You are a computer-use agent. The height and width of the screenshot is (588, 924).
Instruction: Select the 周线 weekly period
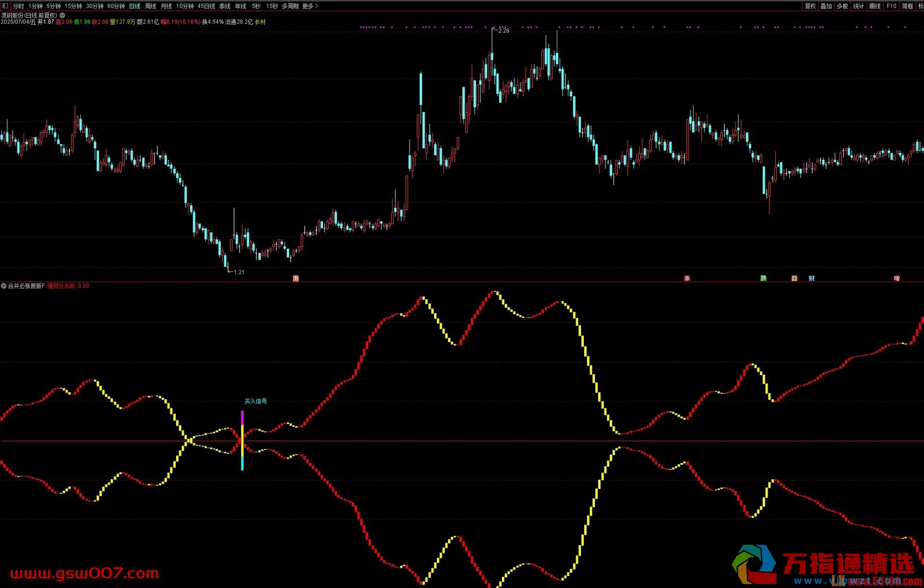point(151,6)
